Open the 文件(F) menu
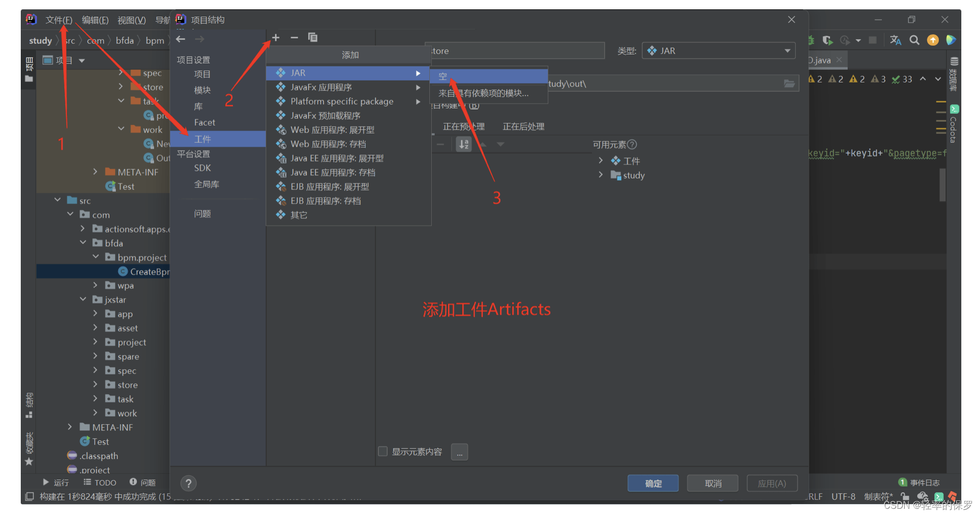 pos(59,20)
